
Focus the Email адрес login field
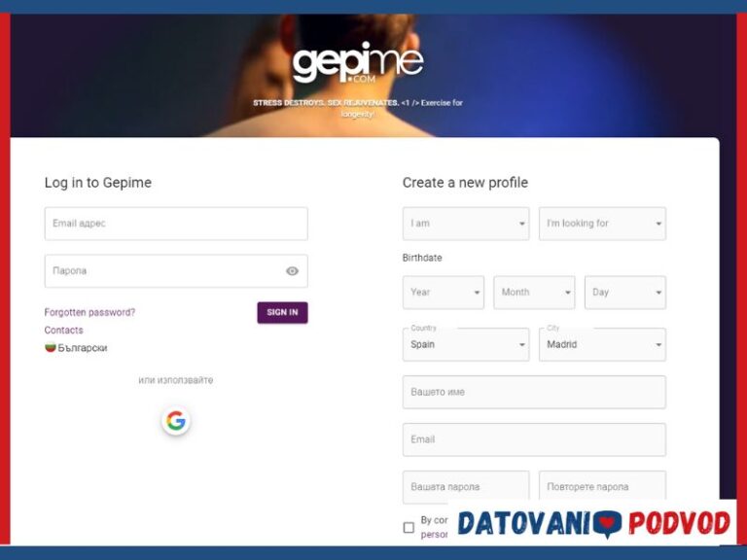click(176, 224)
